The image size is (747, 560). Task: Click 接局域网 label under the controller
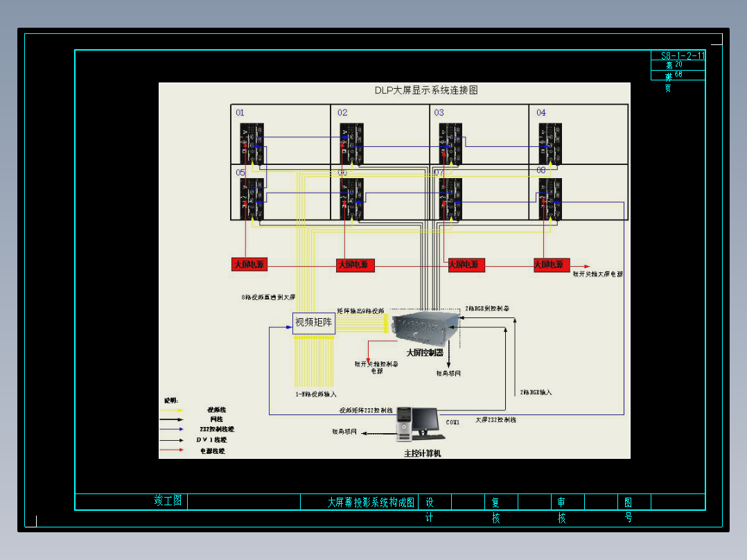[449, 373]
